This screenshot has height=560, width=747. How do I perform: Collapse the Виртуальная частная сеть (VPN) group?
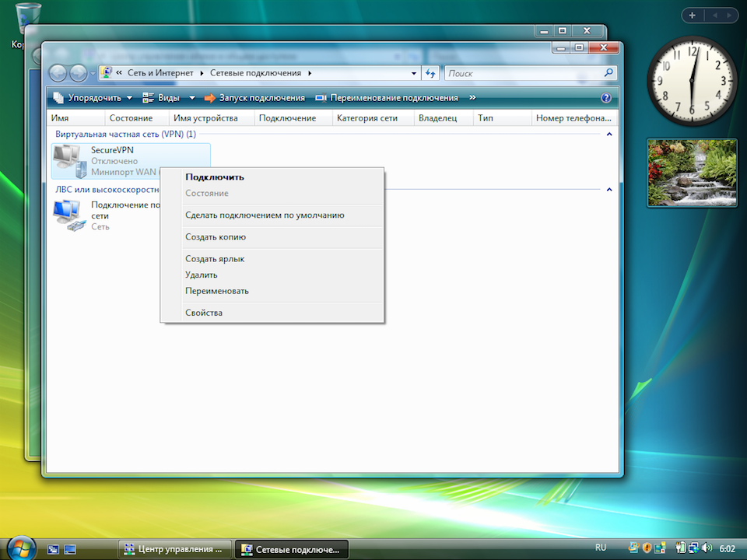point(608,135)
